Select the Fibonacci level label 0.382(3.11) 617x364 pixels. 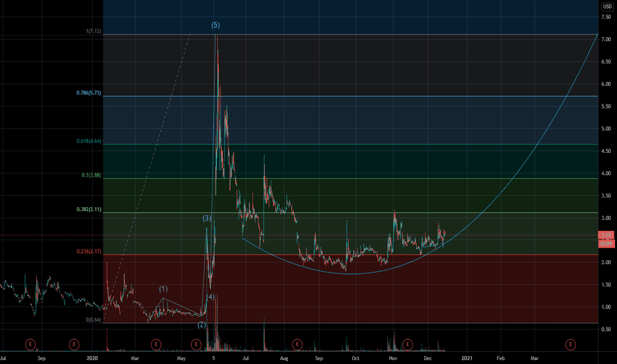click(89, 209)
